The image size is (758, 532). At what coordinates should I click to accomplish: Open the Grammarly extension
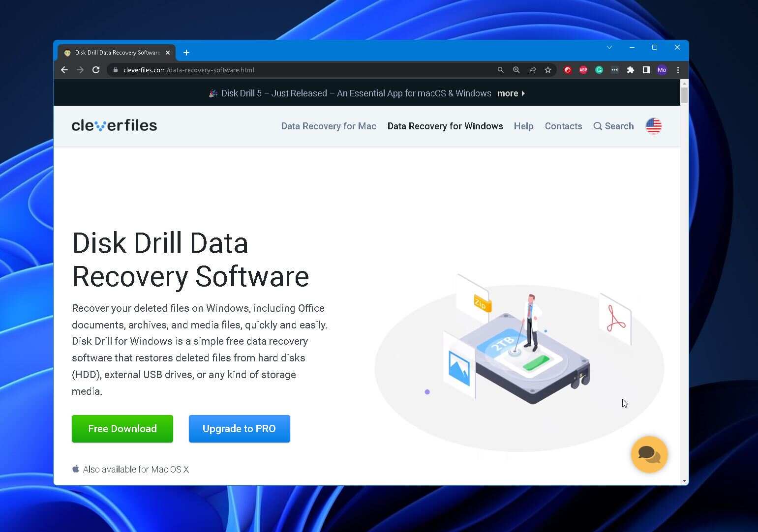(599, 70)
